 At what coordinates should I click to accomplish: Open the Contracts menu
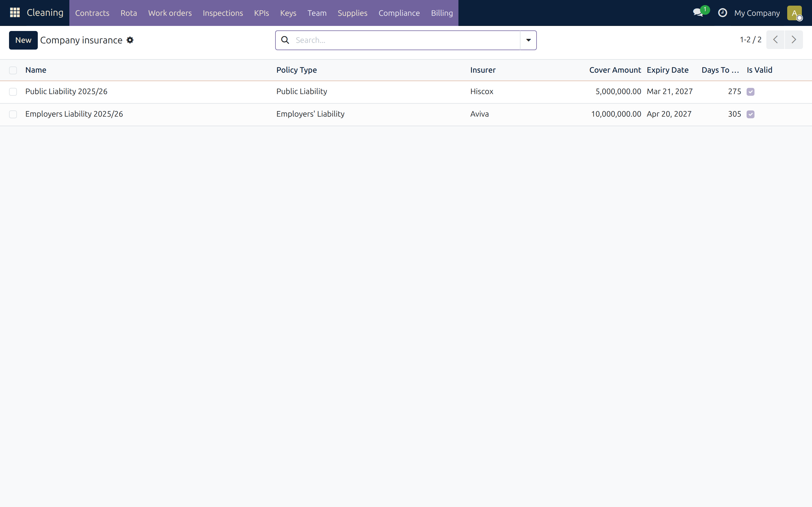click(x=92, y=13)
